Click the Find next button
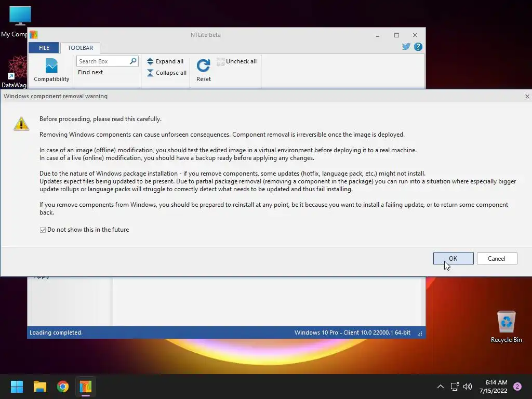 90,72
